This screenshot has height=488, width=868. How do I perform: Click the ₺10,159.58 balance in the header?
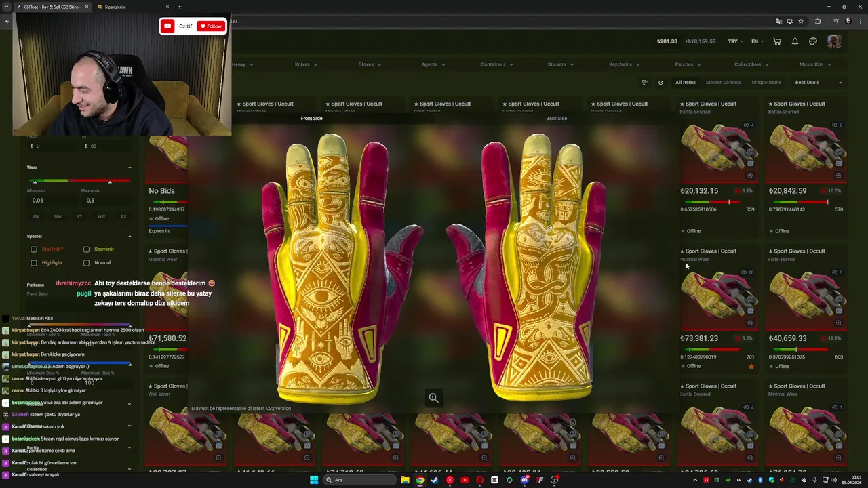(700, 41)
